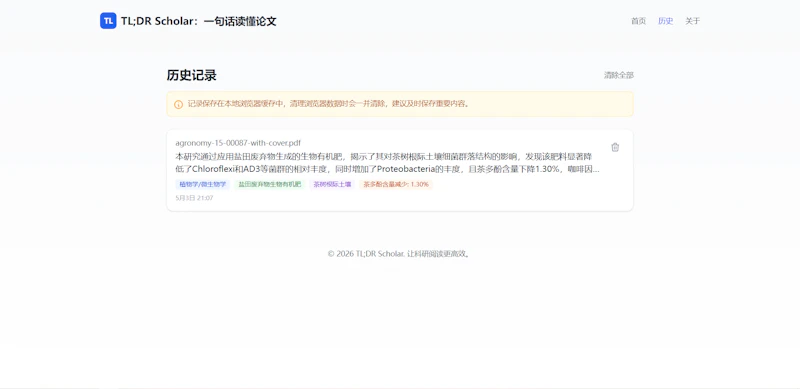Click the 历史记录 page heading
800x389 pixels.
(191, 76)
